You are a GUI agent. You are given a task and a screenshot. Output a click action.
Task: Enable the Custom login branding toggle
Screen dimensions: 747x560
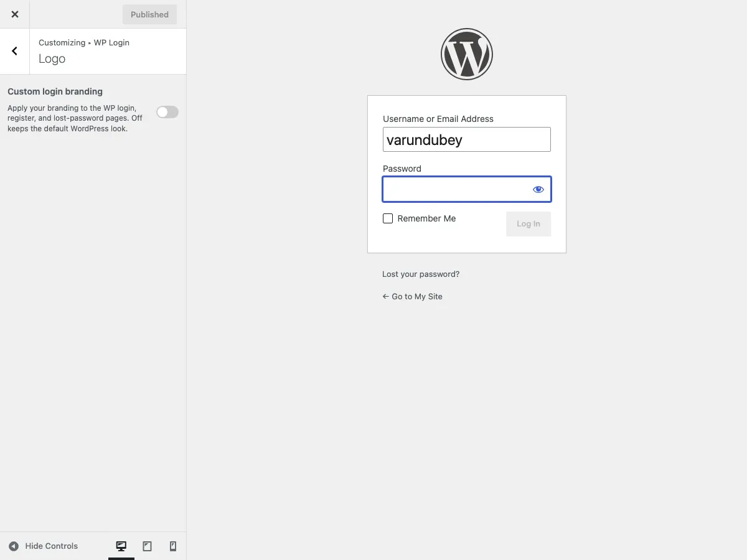pos(167,112)
